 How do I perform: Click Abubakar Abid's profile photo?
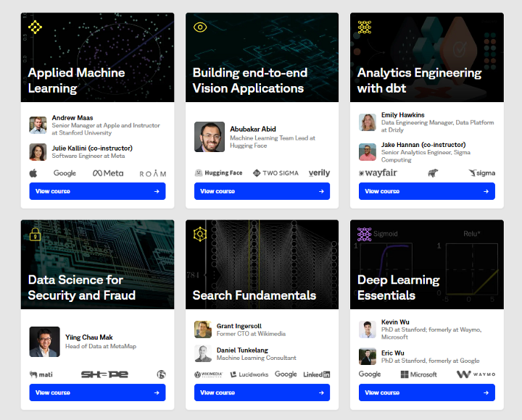210,137
